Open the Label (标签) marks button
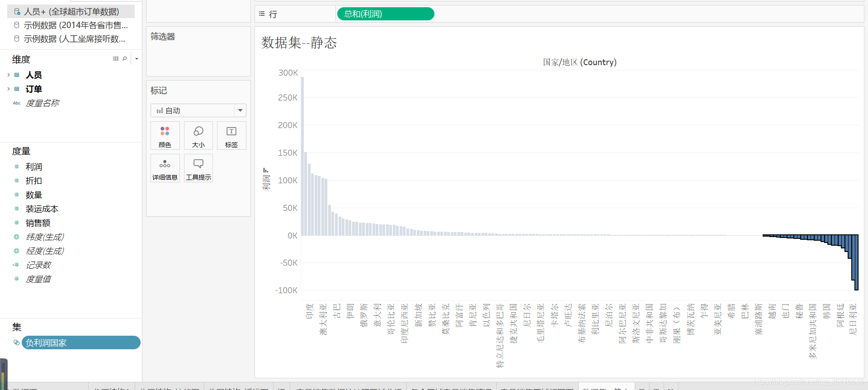Image resolution: width=868 pixels, height=390 pixels. click(231, 136)
